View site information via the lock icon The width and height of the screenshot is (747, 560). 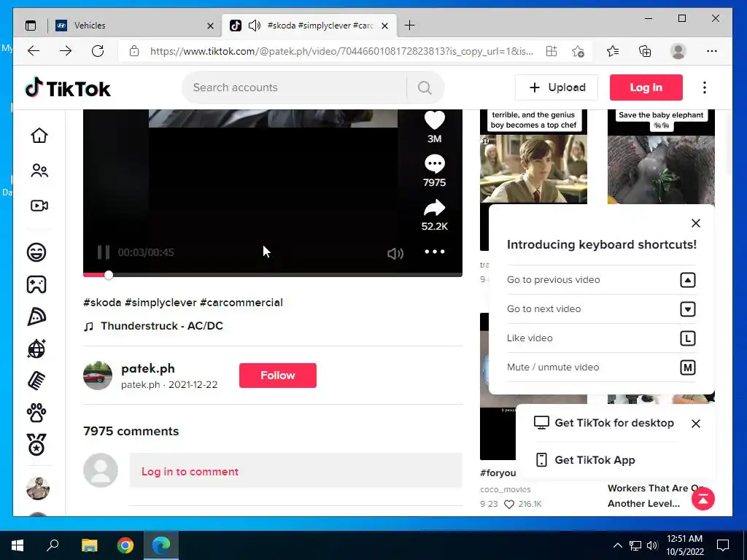[x=134, y=51]
